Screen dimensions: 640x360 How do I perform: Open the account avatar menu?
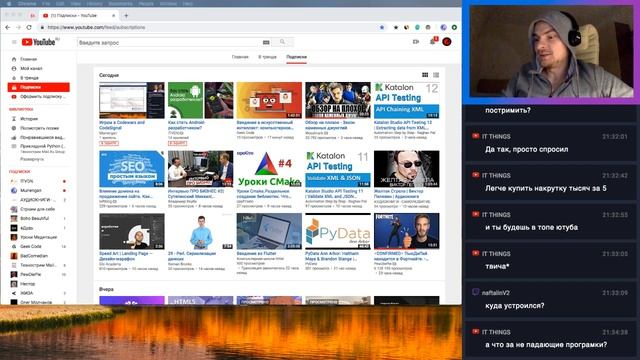tap(447, 42)
